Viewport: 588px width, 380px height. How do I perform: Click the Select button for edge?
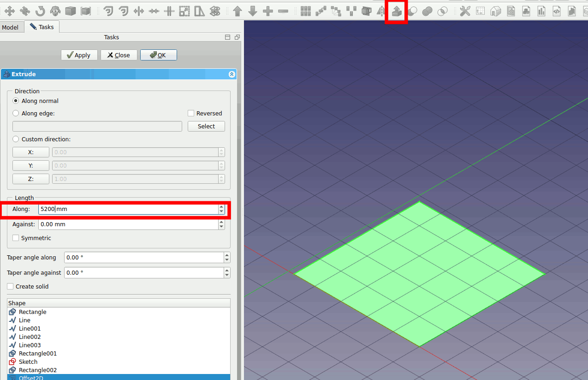pyautogui.click(x=206, y=127)
